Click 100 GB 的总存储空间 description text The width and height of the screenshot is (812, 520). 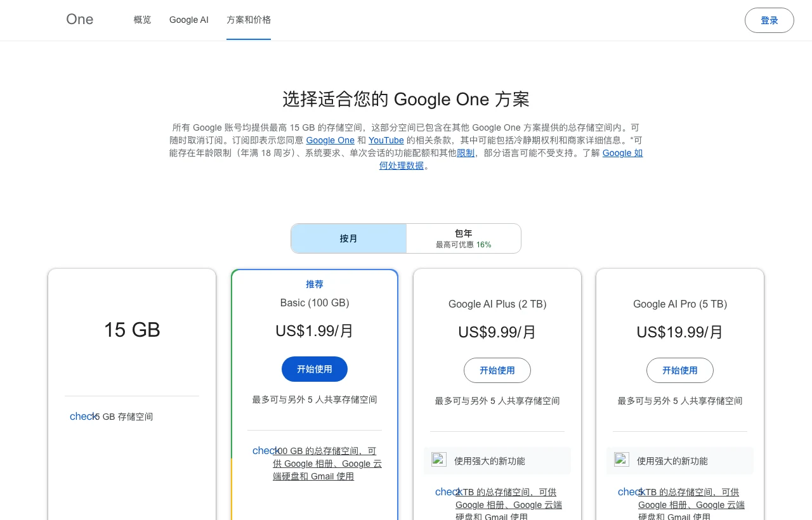[327, 464]
